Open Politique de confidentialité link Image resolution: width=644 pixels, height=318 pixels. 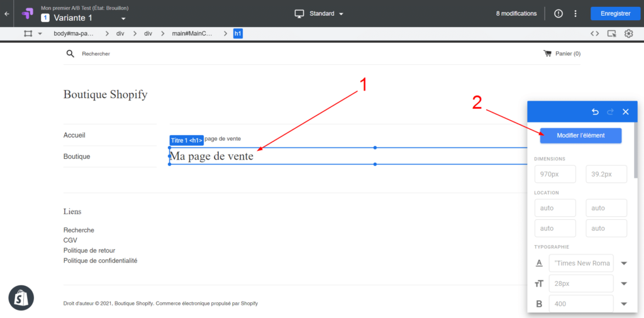[x=100, y=261]
